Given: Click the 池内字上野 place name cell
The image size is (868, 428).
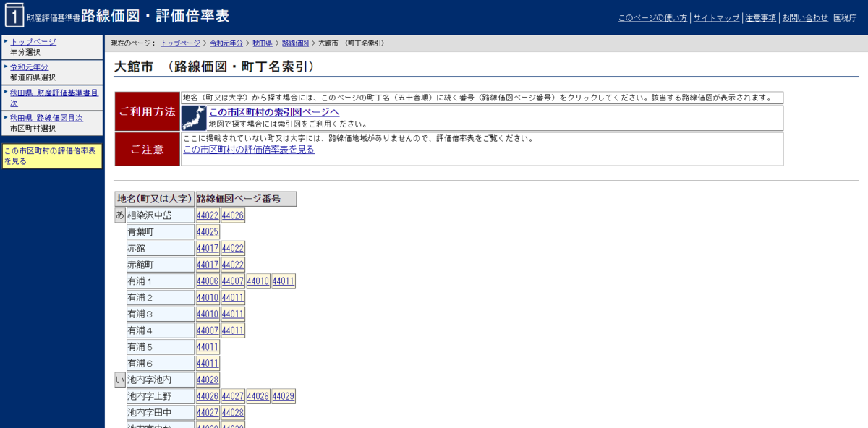Looking at the screenshot, I should coord(160,396).
